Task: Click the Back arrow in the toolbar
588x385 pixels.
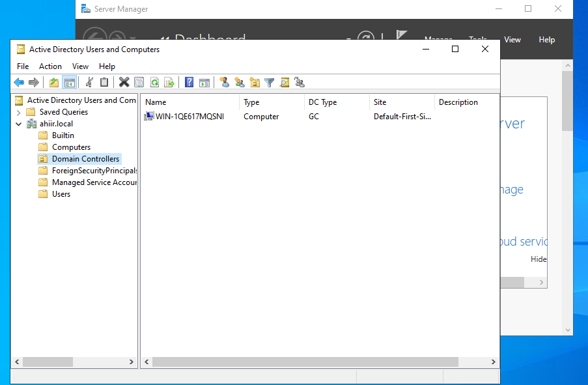Action: coord(19,82)
